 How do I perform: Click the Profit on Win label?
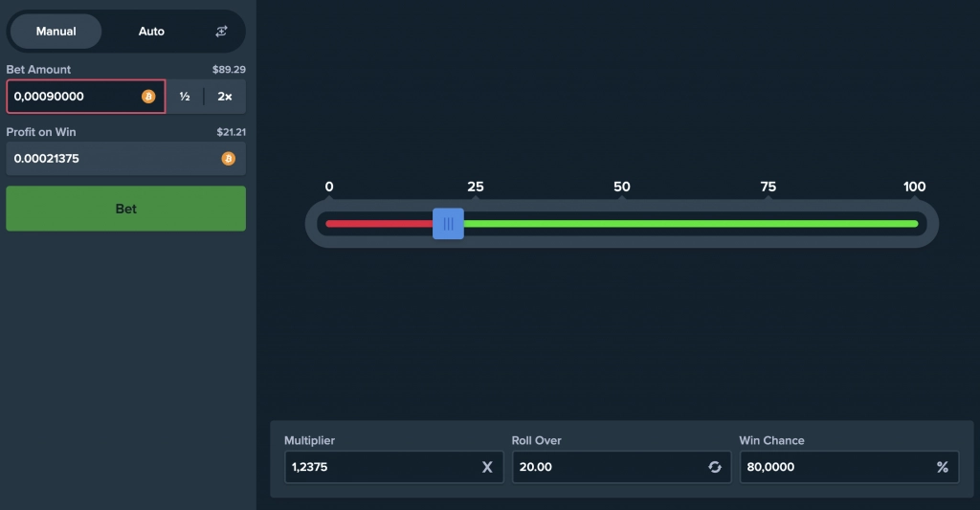tap(40, 132)
